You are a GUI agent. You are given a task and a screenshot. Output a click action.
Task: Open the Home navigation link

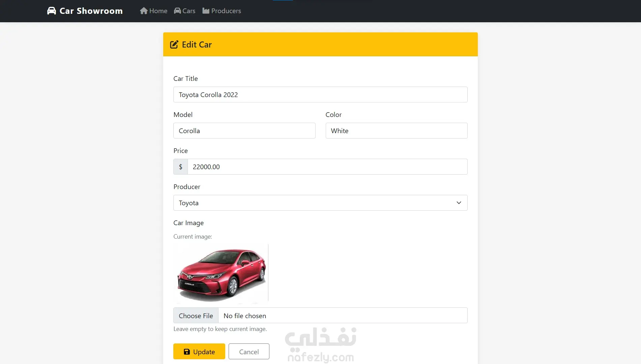[x=154, y=11]
